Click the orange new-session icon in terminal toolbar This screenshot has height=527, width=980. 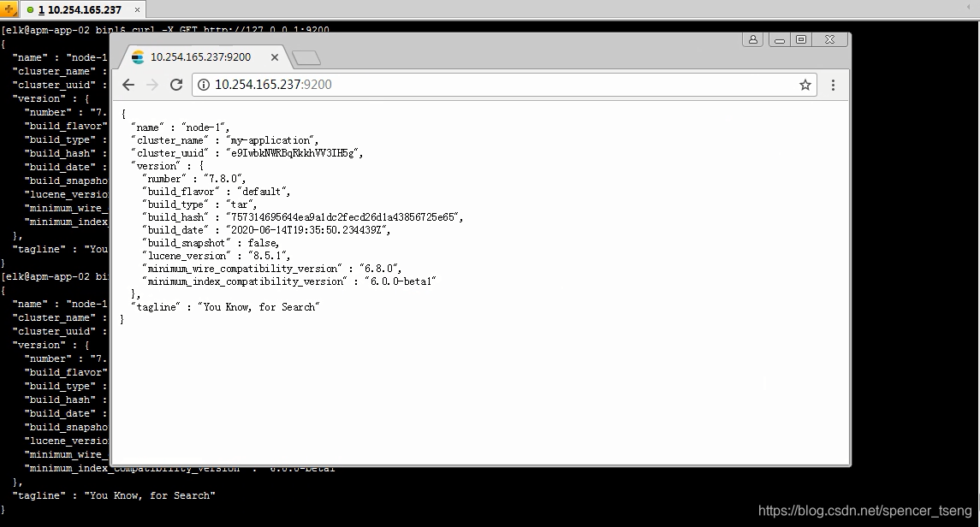coord(9,9)
